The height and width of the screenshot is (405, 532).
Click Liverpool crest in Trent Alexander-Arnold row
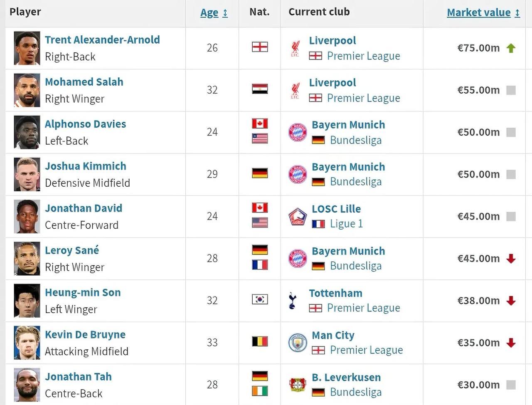pos(295,48)
